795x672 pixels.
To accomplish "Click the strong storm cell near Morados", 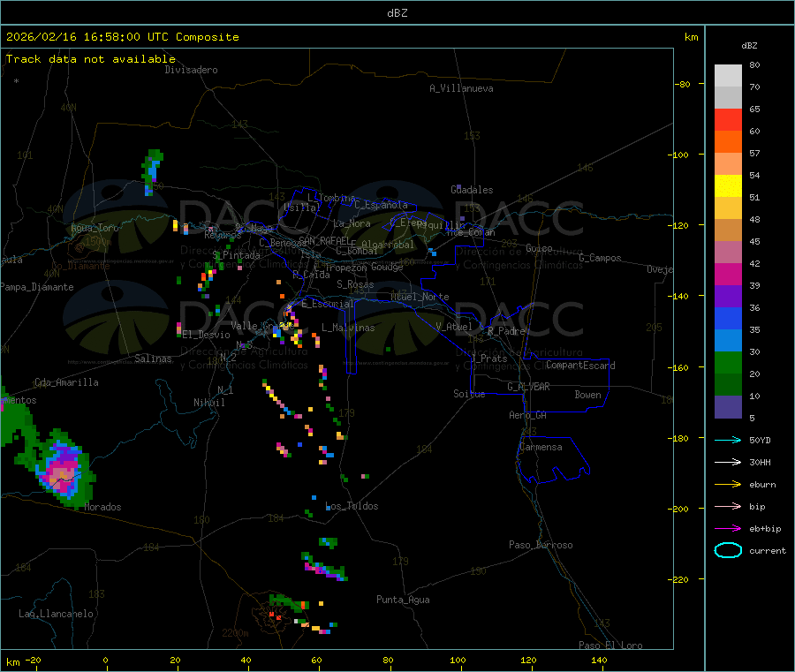I will point(63,469).
